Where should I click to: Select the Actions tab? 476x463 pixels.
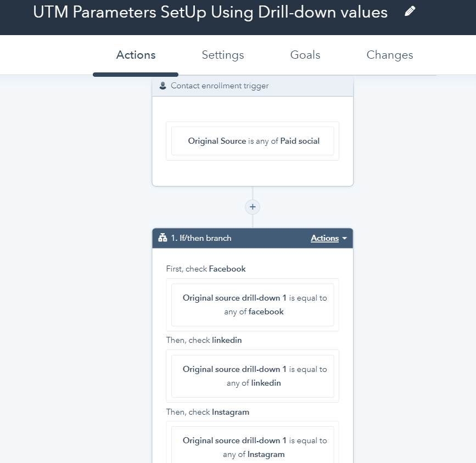pos(135,55)
